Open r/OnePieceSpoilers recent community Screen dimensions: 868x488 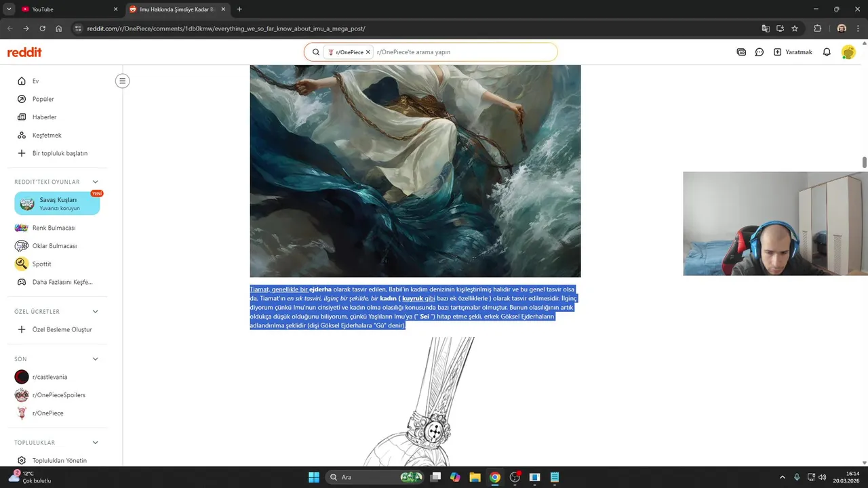point(57,395)
